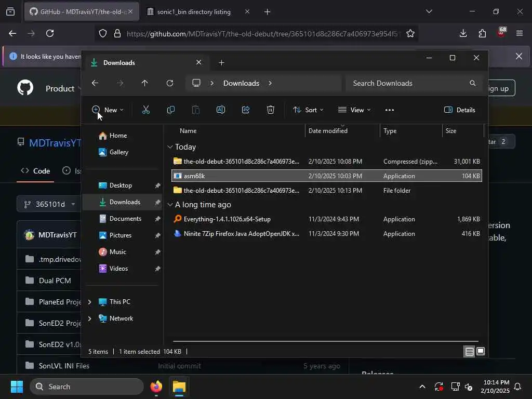Open the View dropdown

coord(354,110)
